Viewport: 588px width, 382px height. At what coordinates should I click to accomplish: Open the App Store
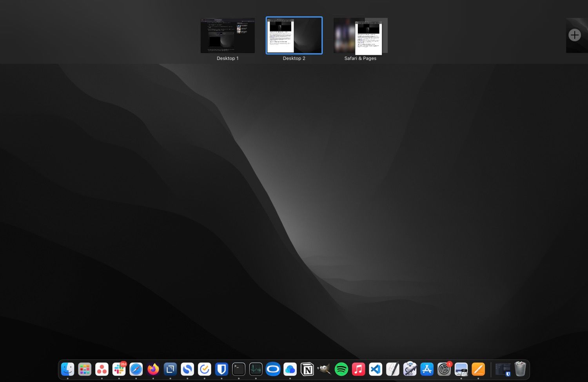(x=427, y=369)
